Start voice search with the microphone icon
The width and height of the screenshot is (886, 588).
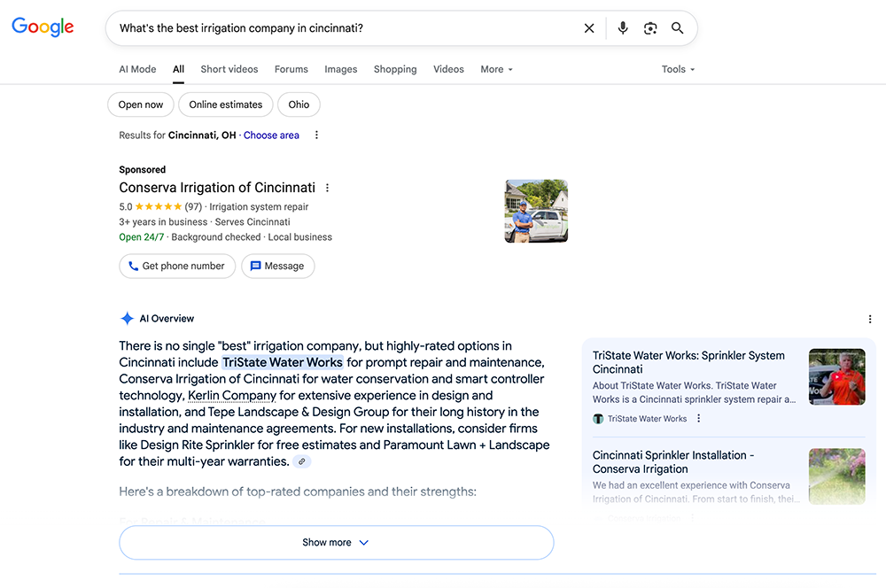point(623,28)
